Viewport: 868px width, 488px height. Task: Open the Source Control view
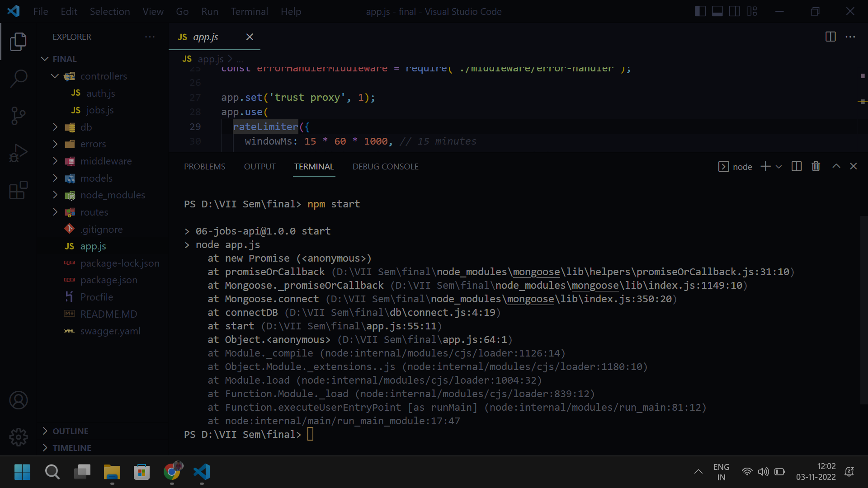(18, 116)
